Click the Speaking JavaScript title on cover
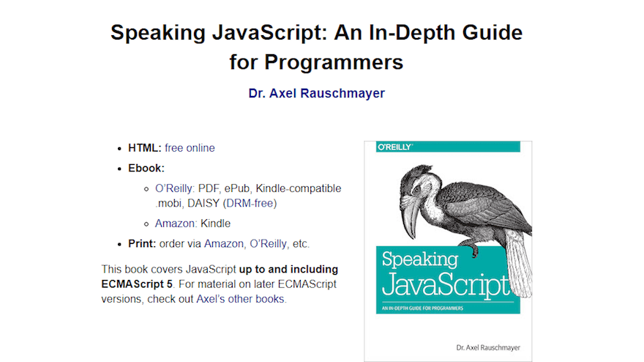Viewport: 644px width, 362px height. pos(443,273)
